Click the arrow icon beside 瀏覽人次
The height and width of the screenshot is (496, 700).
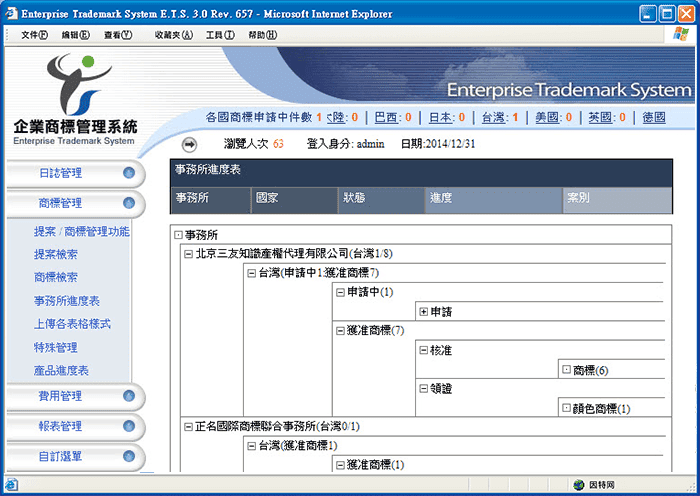[189, 145]
